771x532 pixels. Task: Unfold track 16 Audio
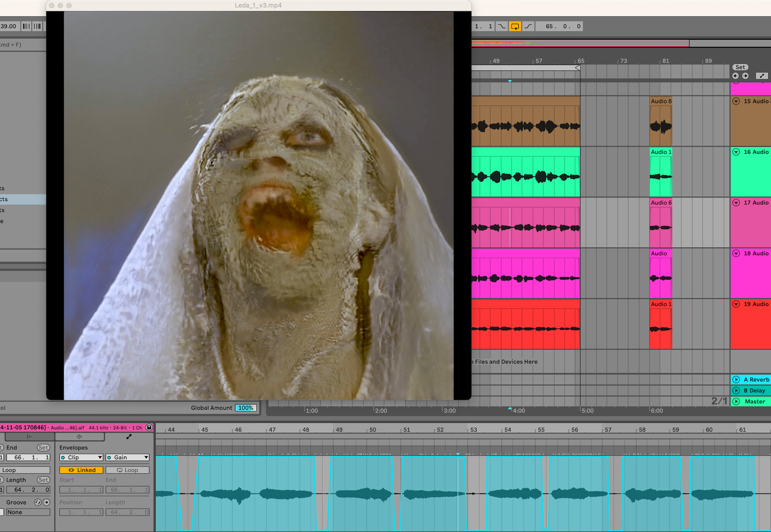pyautogui.click(x=736, y=152)
